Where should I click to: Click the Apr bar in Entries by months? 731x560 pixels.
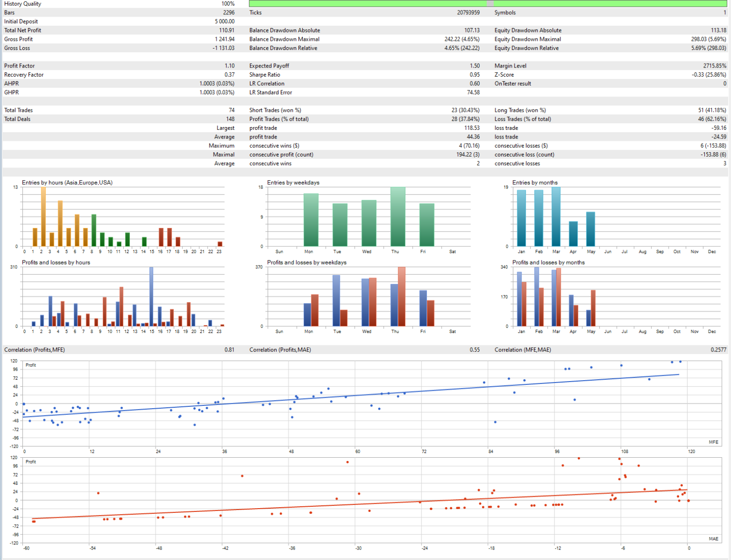pos(573,234)
